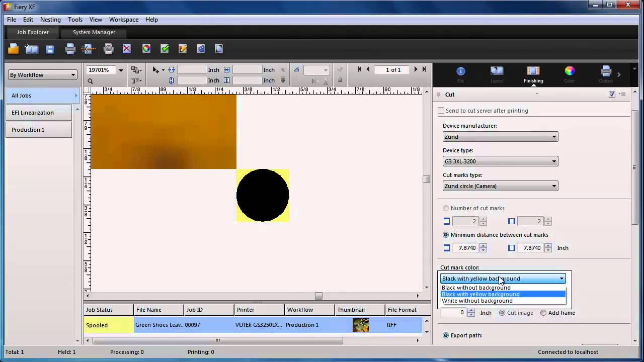Show more inspector tabs with the right chevron
This screenshot has height=362, width=644.
(x=619, y=74)
